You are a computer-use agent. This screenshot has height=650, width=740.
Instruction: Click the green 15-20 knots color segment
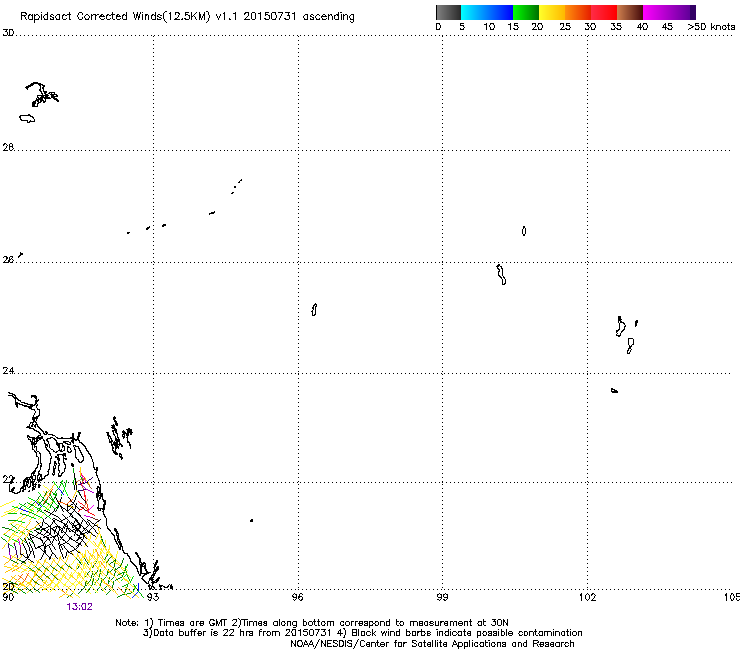[x=526, y=12]
